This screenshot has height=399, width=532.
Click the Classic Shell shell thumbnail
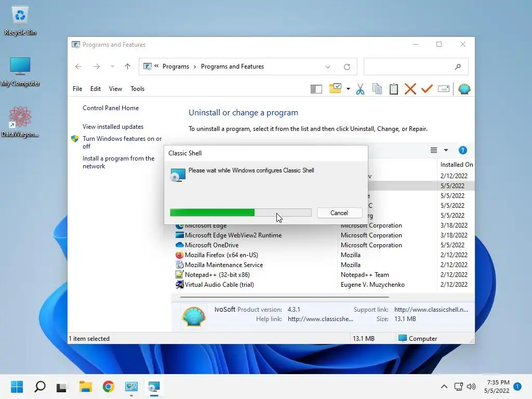[x=194, y=316]
